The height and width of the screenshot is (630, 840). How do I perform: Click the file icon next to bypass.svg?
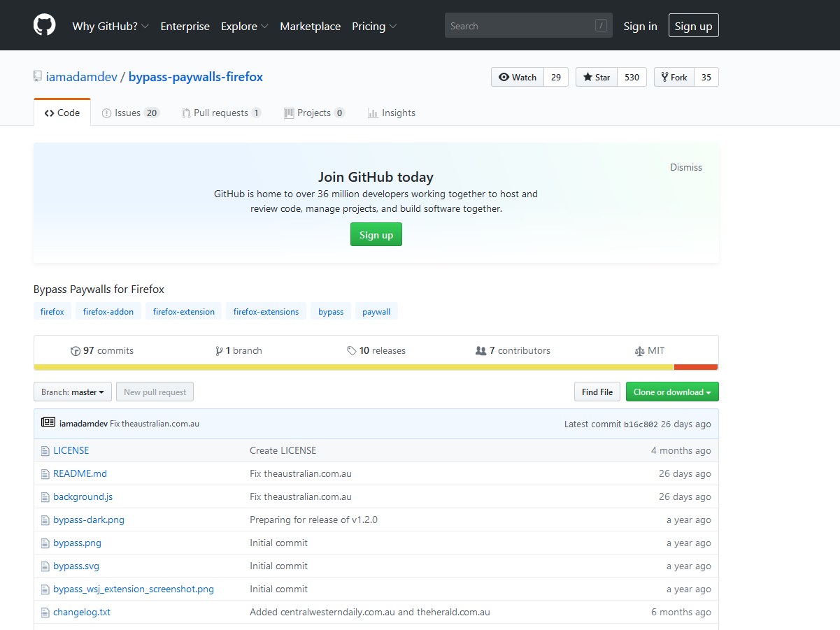point(45,566)
